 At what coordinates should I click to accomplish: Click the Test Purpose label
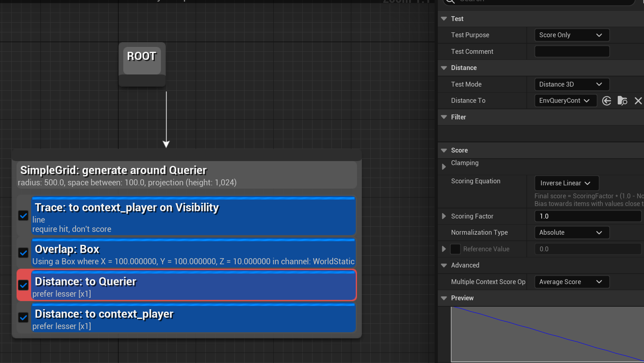(470, 35)
